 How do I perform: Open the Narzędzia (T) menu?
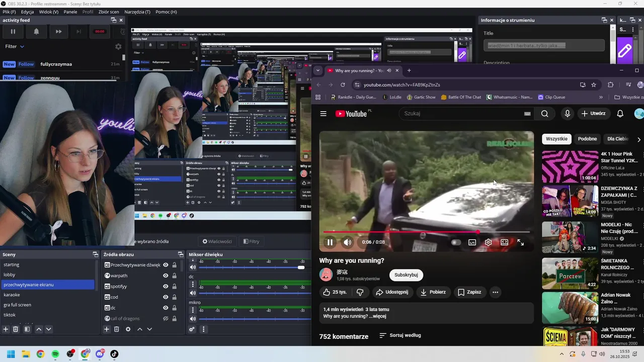[138, 12]
